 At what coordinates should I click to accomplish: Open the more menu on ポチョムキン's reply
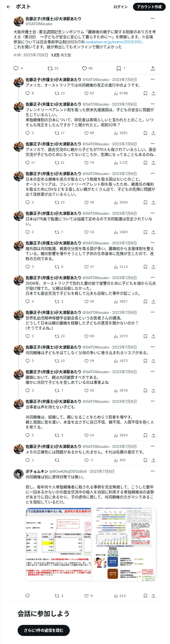pyautogui.click(x=153, y=471)
